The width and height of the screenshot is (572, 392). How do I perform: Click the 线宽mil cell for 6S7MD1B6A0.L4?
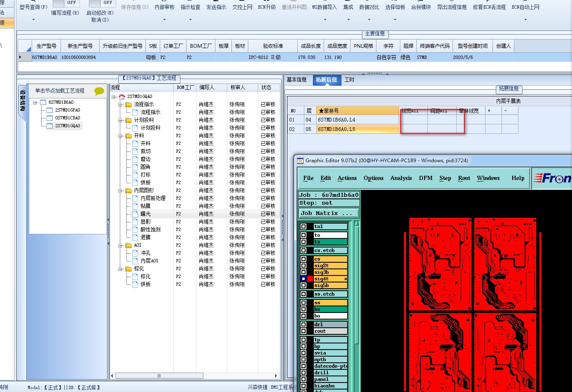[x=413, y=120]
